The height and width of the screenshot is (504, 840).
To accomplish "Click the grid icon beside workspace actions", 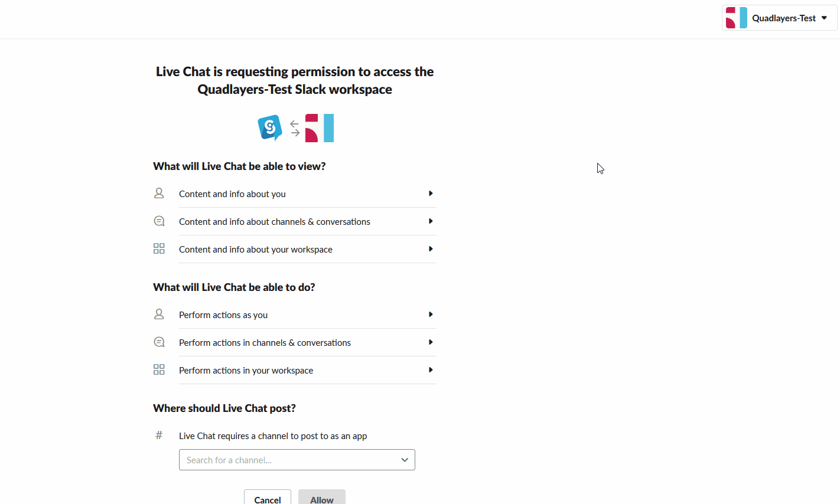I will [x=159, y=369].
